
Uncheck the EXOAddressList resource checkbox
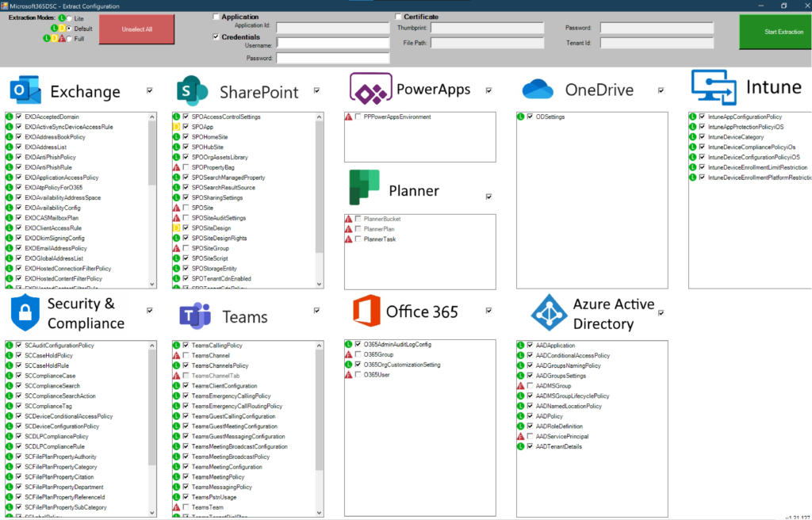(19, 147)
